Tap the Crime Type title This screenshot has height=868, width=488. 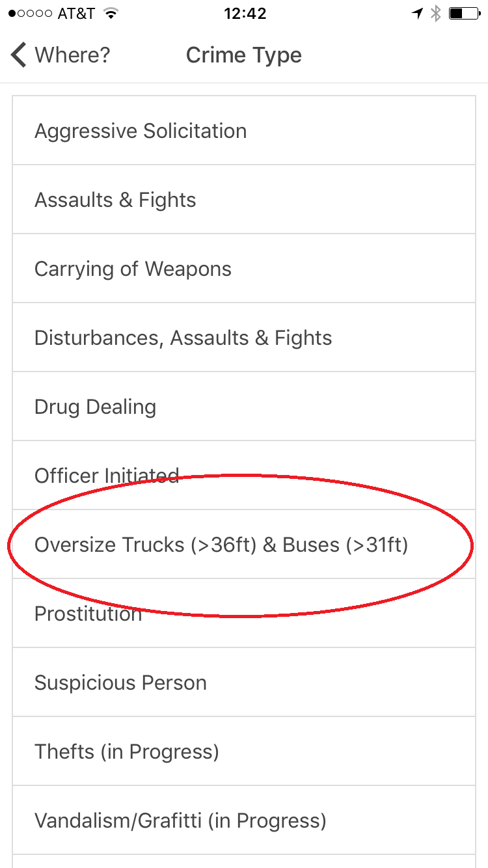[244, 55]
